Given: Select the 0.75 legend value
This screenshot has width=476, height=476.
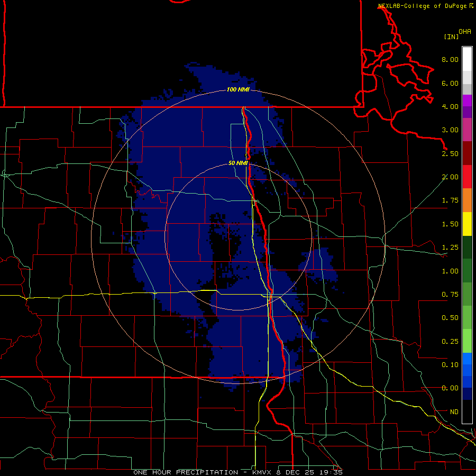Looking at the screenshot, I should point(450,295).
